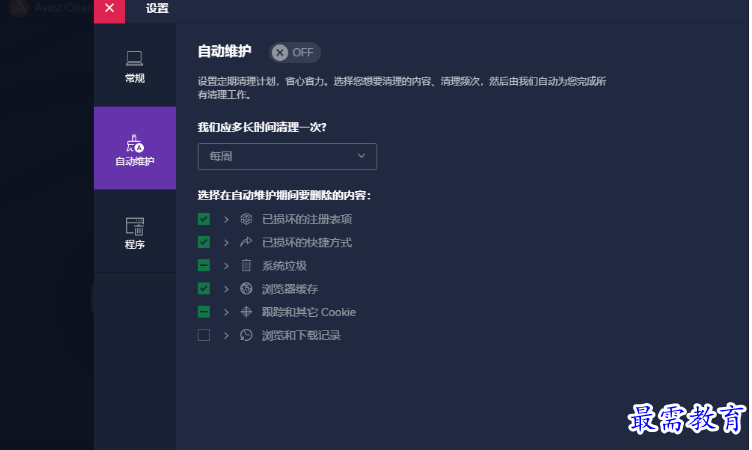
Task: Click the trash can icon for 系统垃圾
Action: [x=246, y=265]
